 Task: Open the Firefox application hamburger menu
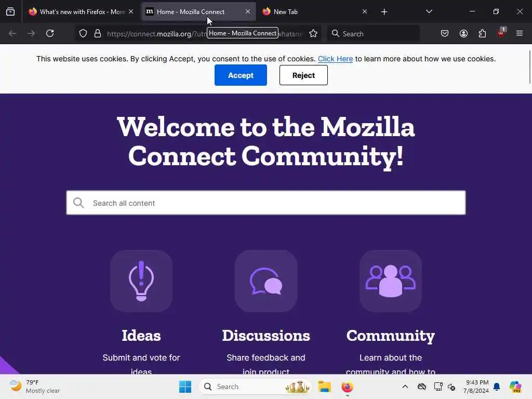click(520, 34)
